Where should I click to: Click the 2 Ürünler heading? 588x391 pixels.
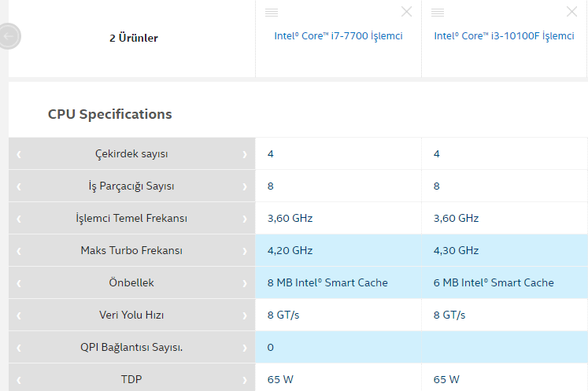pos(134,38)
